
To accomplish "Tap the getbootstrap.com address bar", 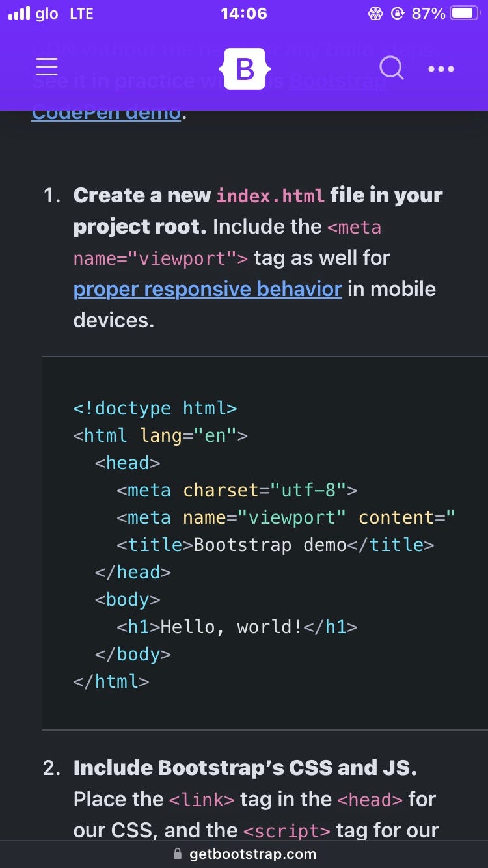I will coord(244,854).
